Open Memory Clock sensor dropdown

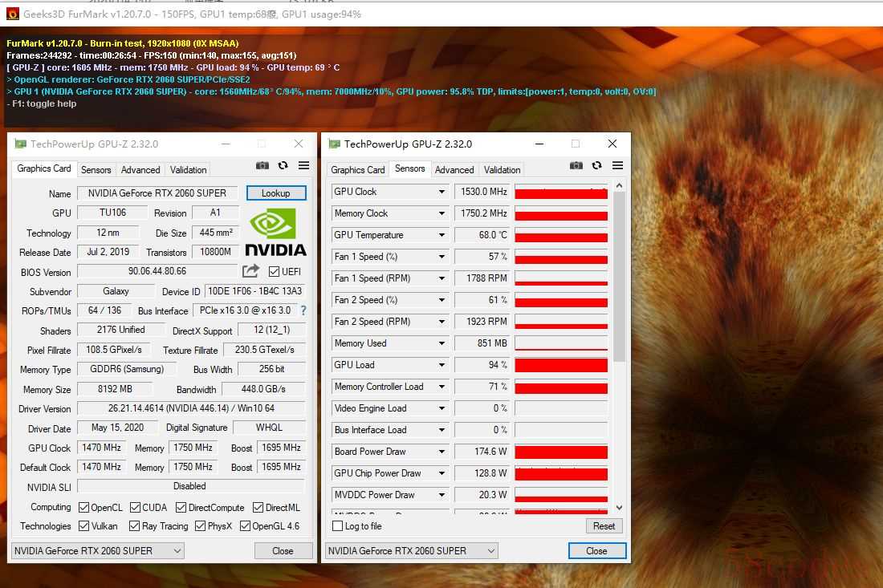coord(442,213)
